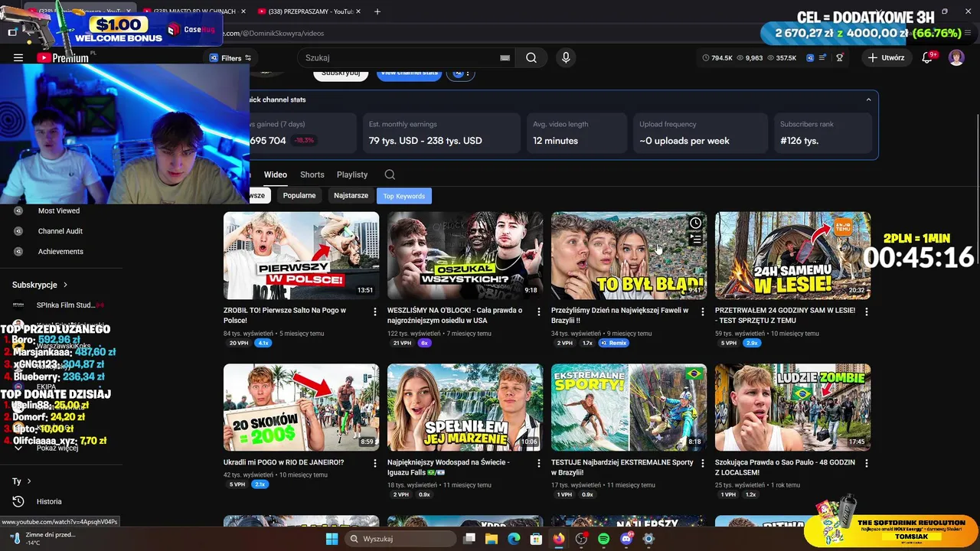Click the 2.9x badge under forest video
Image resolution: width=980 pixels, height=551 pixels.
752,343
